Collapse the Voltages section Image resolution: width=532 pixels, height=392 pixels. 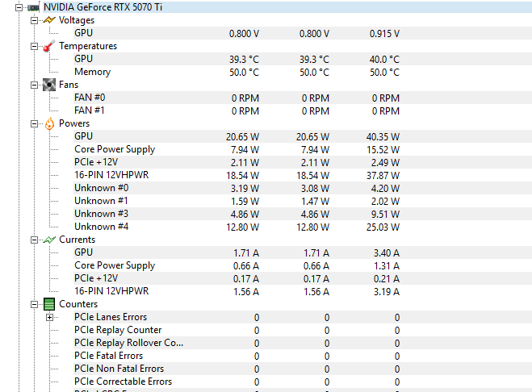click(x=34, y=20)
